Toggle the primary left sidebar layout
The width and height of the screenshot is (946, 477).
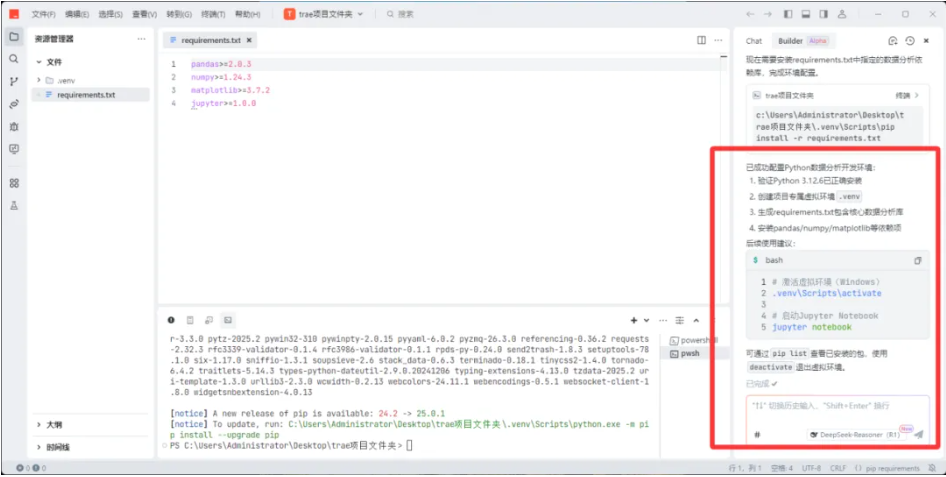coord(789,14)
